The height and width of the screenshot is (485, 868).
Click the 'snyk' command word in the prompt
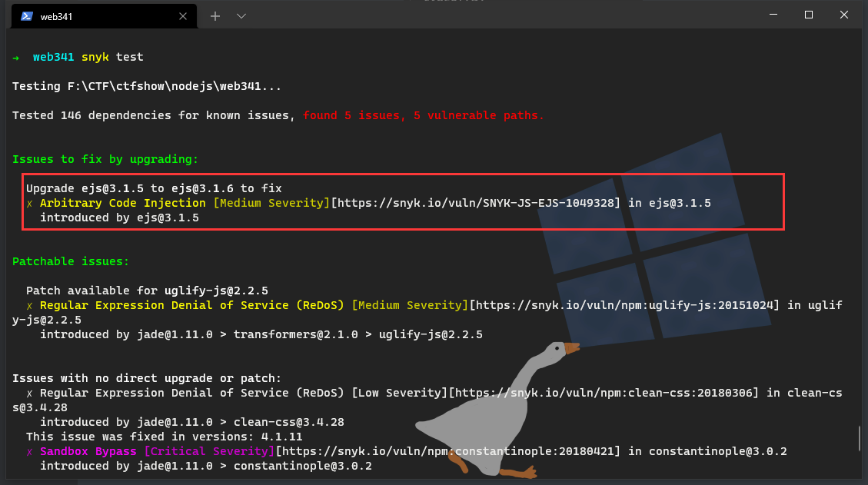coord(95,57)
